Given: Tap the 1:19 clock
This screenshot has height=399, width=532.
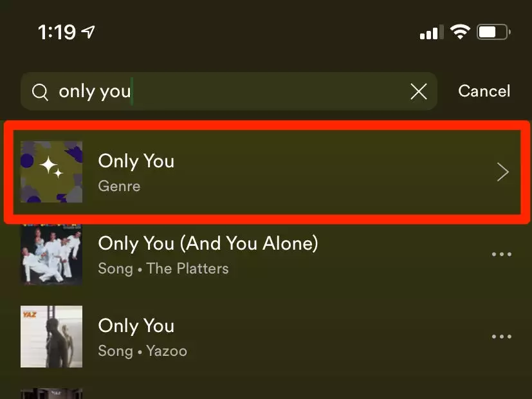Looking at the screenshot, I should pos(57,32).
